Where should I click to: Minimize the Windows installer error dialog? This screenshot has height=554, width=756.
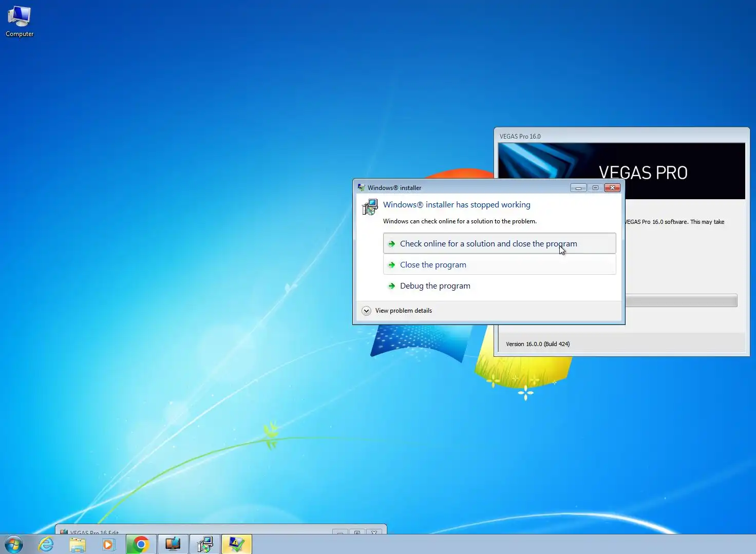click(x=578, y=188)
